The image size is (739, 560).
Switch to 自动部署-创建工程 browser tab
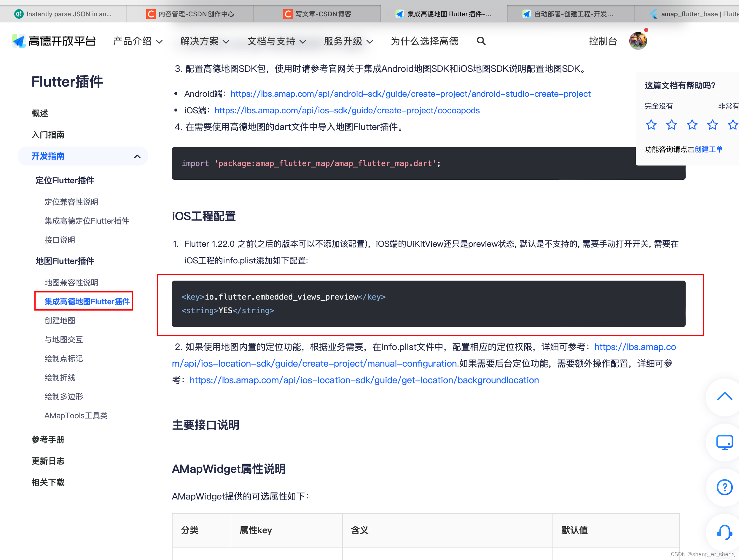[x=571, y=14]
